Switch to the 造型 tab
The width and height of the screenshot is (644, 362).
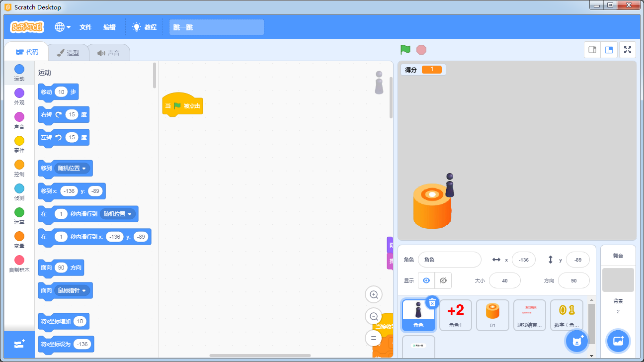point(69,52)
